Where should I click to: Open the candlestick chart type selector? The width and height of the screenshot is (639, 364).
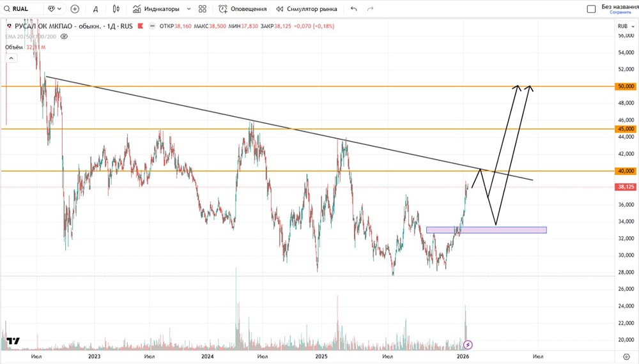point(116,8)
